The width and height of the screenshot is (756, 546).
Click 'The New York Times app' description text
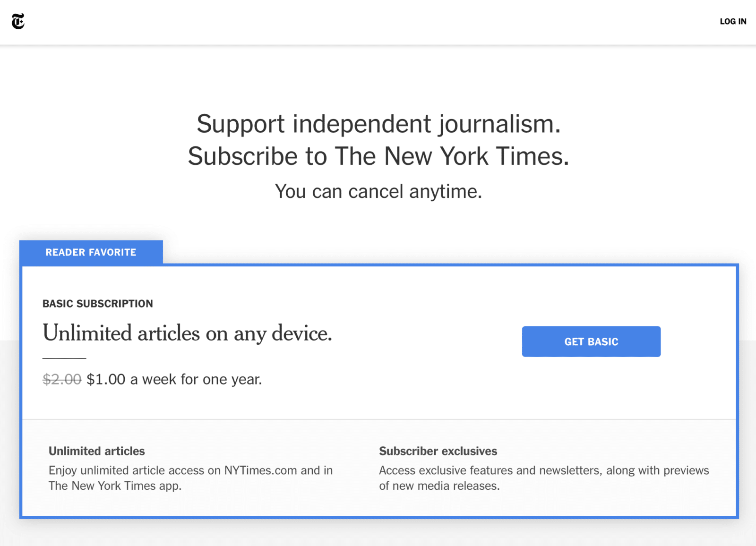click(x=115, y=486)
